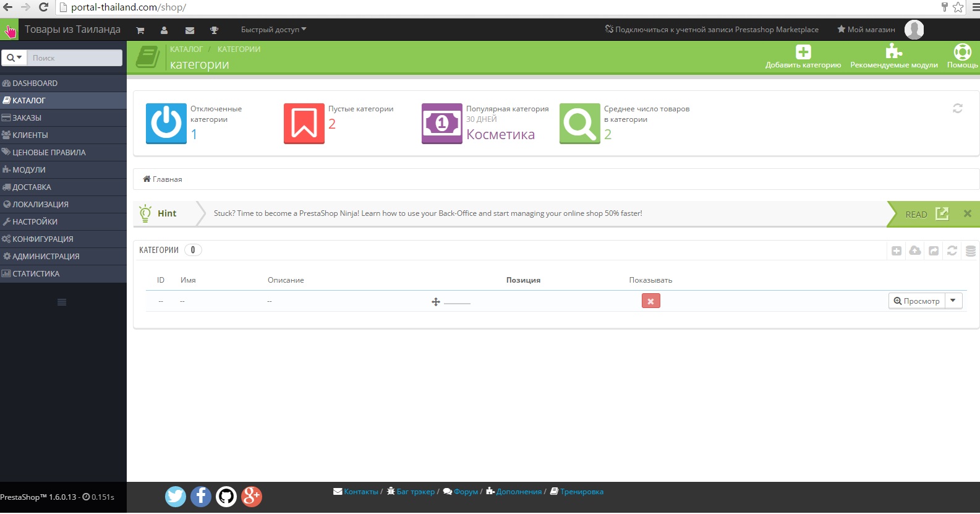Click the add new category icon in list header
Screen dimensions: 980x514
tap(897, 251)
